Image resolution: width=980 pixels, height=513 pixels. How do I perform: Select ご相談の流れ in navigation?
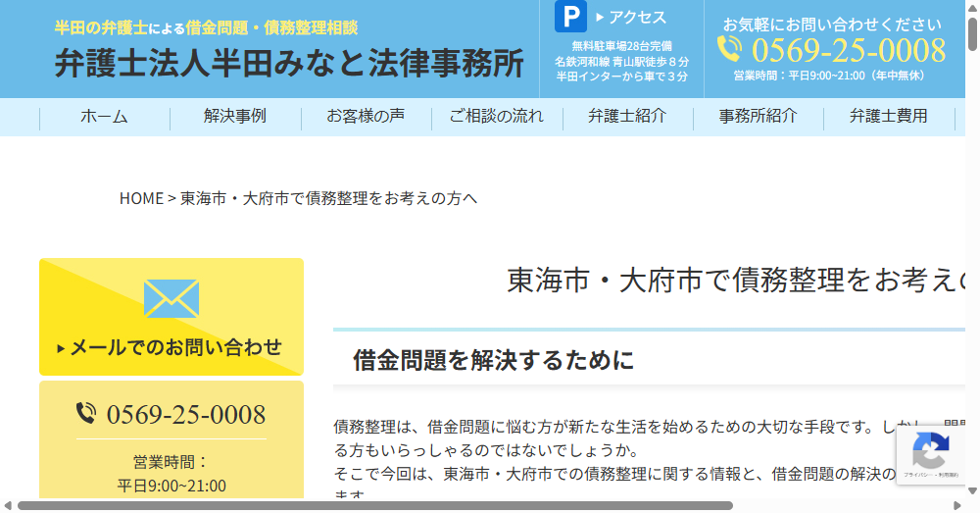497,117
